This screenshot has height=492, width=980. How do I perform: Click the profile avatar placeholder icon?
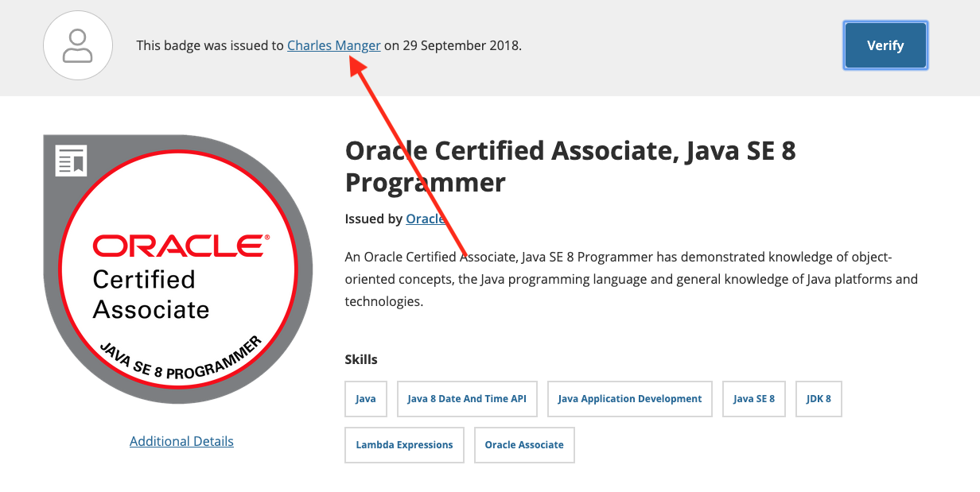77,45
